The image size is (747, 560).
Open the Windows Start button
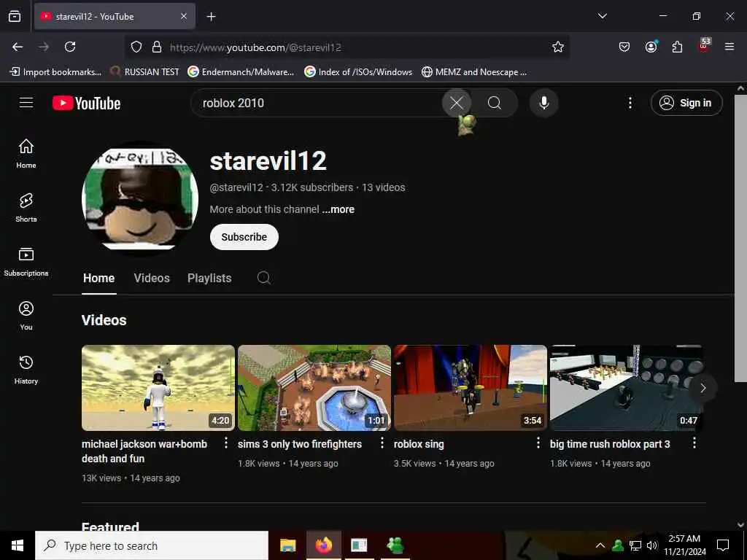point(18,545)
